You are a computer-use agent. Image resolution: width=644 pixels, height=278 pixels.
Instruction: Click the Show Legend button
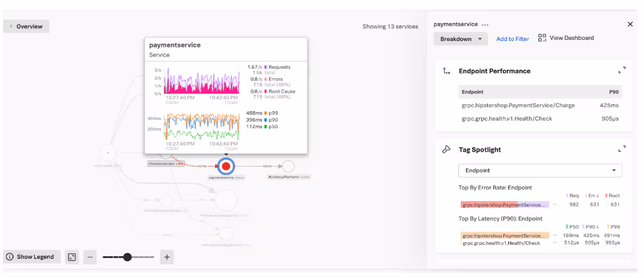(x=30, y=257)
